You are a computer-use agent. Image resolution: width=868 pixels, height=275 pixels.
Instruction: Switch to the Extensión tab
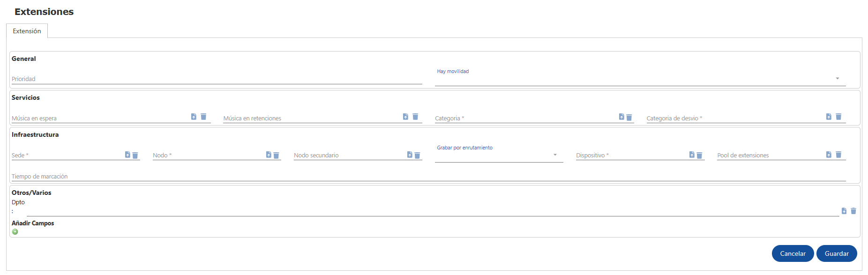[x=27, y=31]
